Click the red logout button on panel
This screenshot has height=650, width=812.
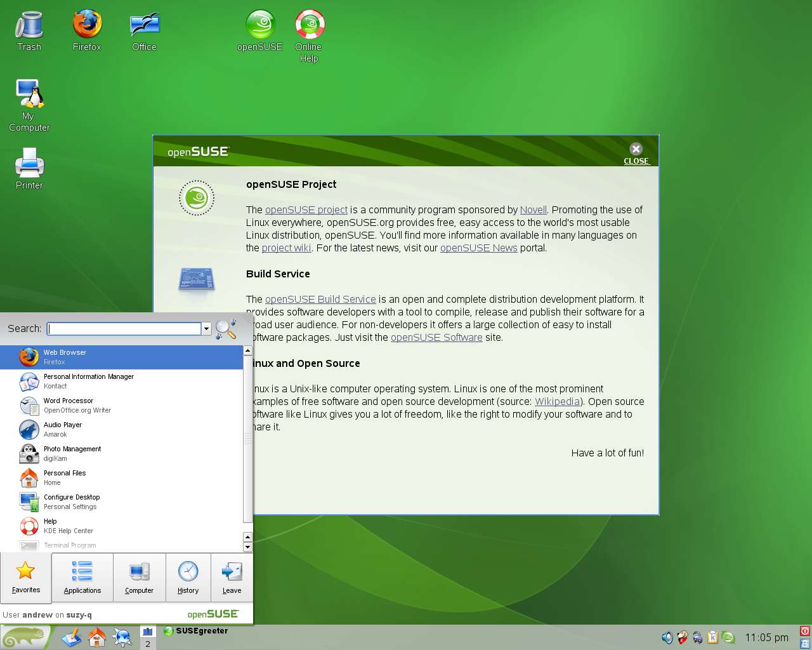point(805,631)
